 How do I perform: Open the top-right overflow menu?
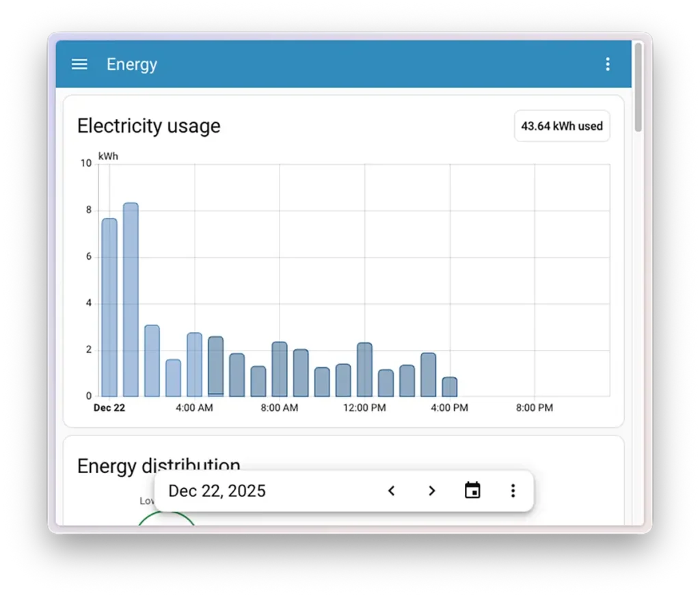click(x=608, y=64)
